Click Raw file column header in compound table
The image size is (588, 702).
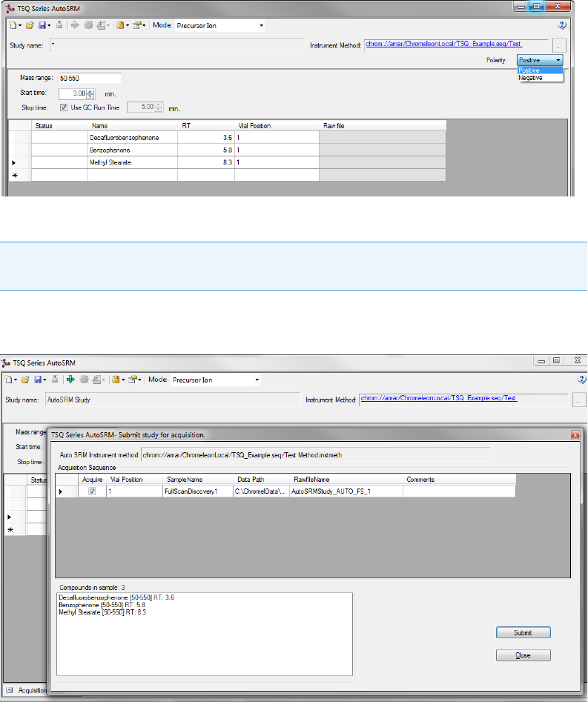coord(383,126)
